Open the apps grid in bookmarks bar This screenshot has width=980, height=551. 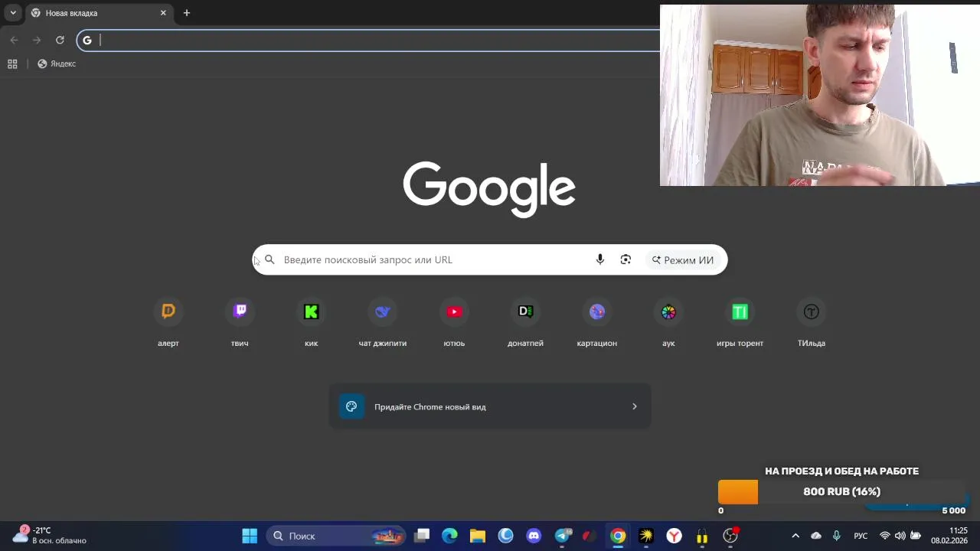[12, 64]
